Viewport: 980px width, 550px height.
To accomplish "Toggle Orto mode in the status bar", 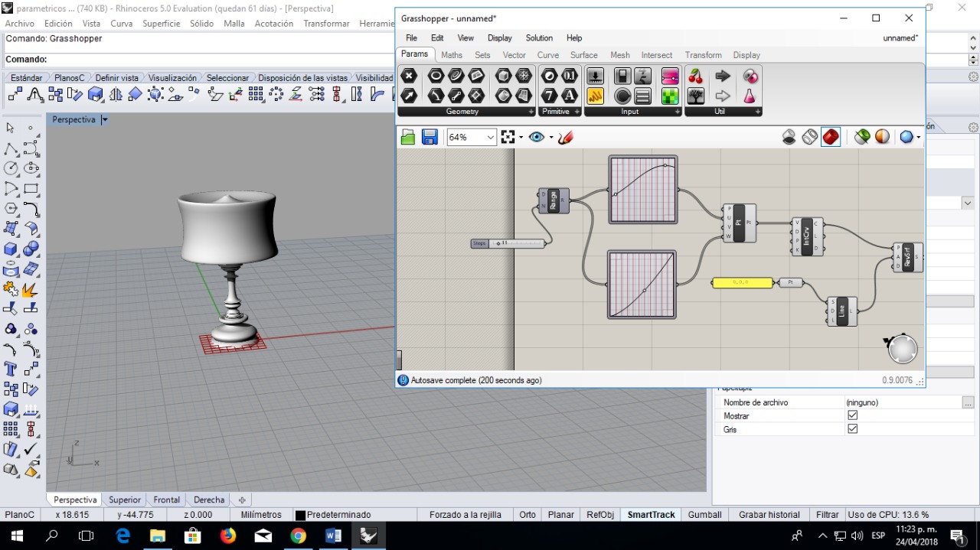I will [x=528, y=515].
